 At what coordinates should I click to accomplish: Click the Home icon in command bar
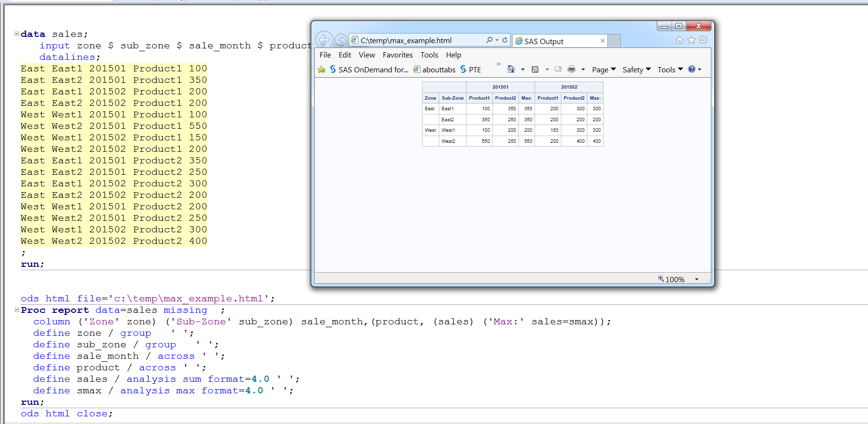tap(511, 69)
